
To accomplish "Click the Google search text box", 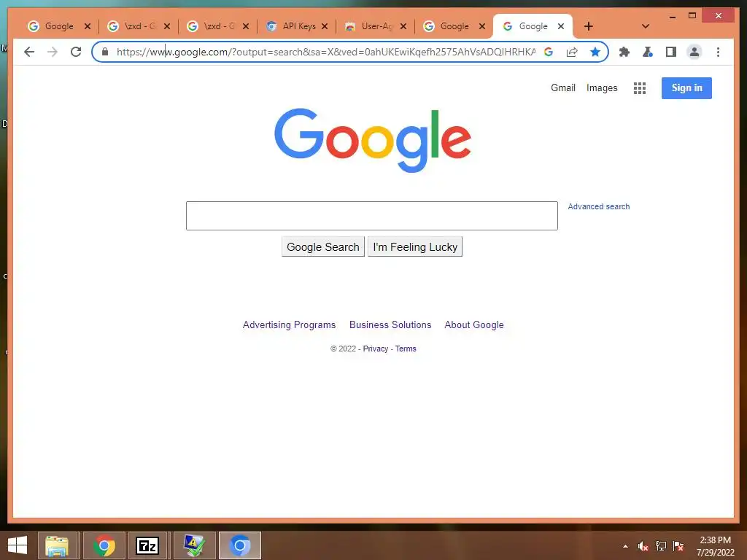I will 371,216.
